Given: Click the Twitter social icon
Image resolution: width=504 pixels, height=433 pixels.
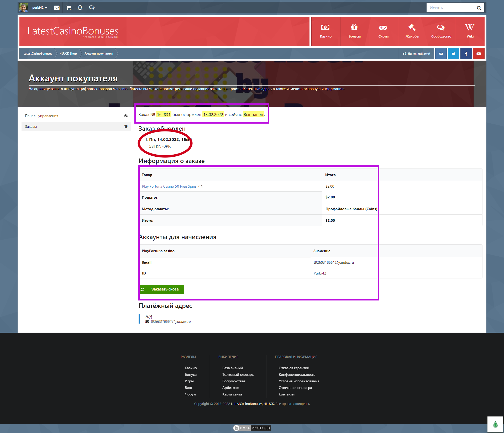Looking at the screenshot, I should (453, 54).
